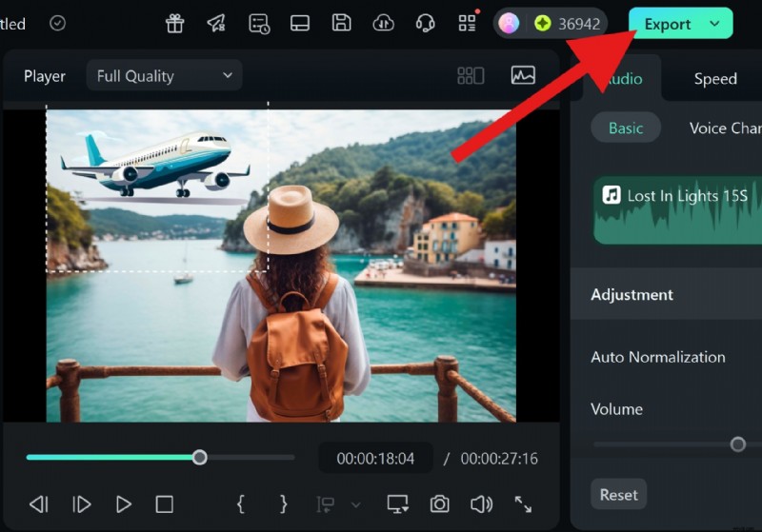
Task: Open the gift rewards icon
Action: point(174,23)
